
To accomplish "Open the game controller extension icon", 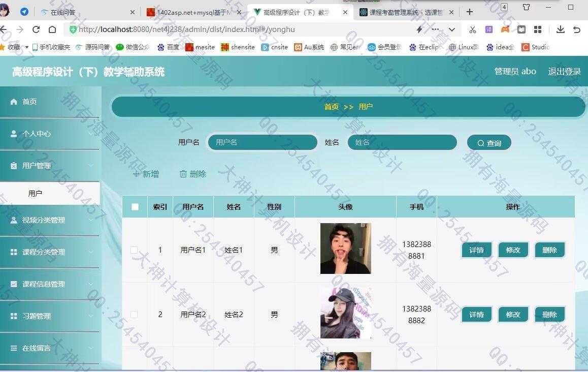I will click(x=505, y=29).
